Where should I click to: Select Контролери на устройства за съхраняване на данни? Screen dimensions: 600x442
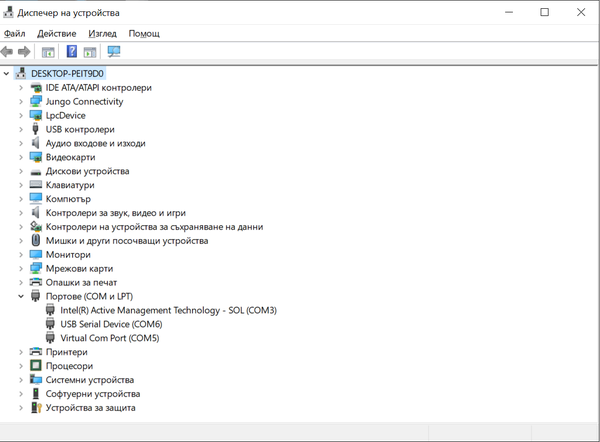pos(154,227)
